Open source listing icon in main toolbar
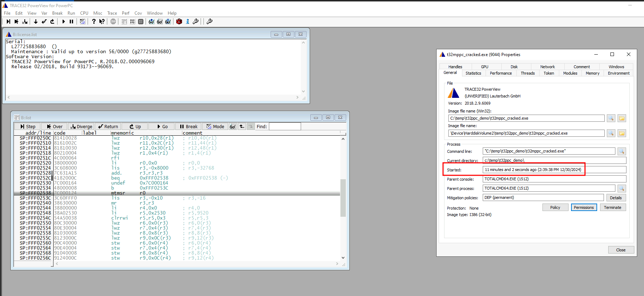This screenshot has height=296, width=644. point(124,21)
